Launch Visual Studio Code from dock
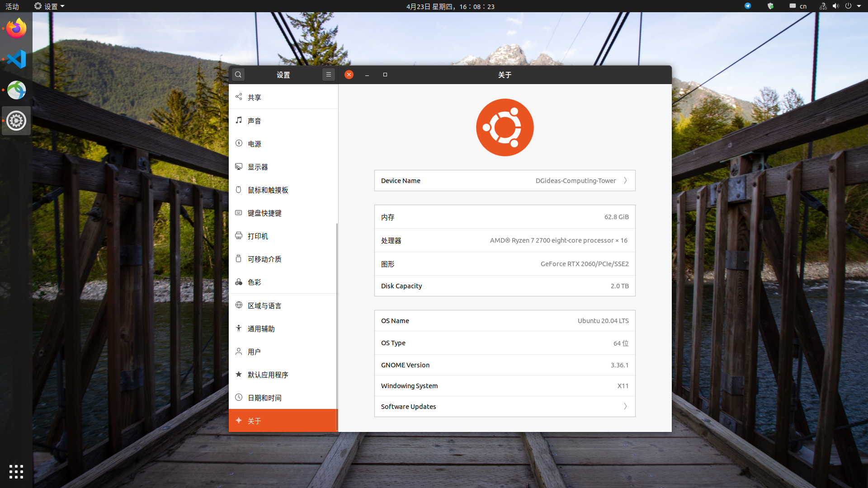The height and width of the screenshot is (488, 868). (16, 59)
